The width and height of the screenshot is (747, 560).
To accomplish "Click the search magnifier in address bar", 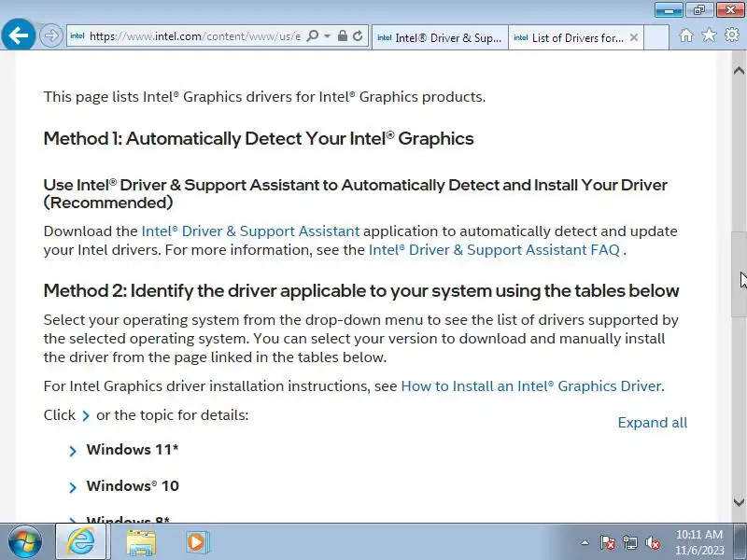I will pos(313,36).
